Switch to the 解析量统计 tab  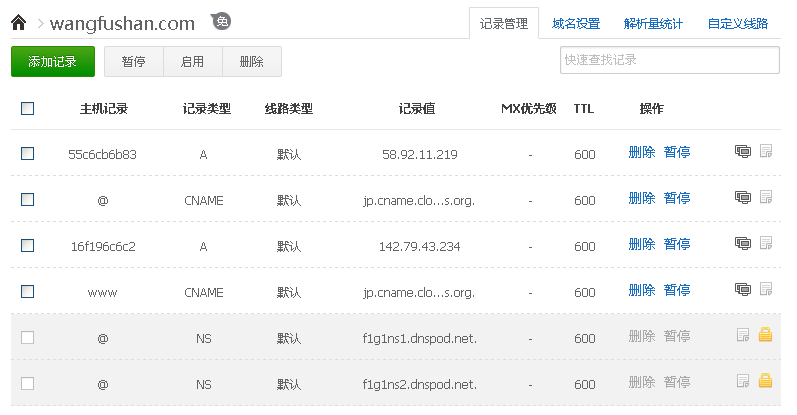pos(653,24)
